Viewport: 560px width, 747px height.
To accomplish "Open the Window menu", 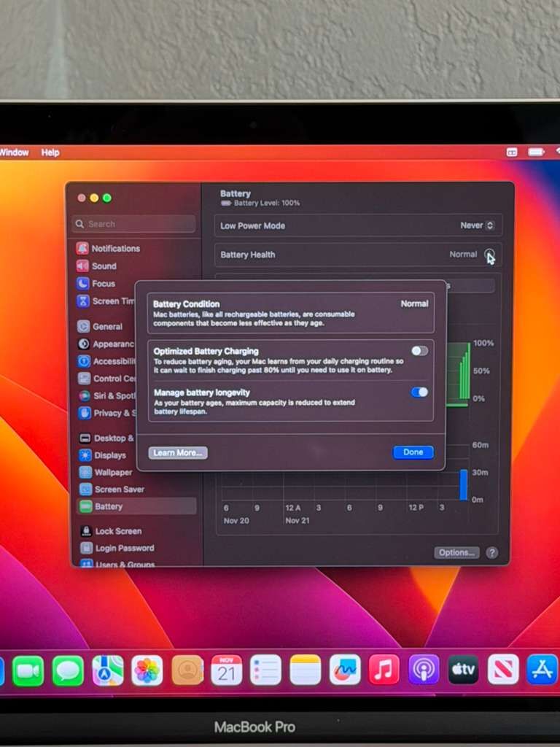I will 14,152.
